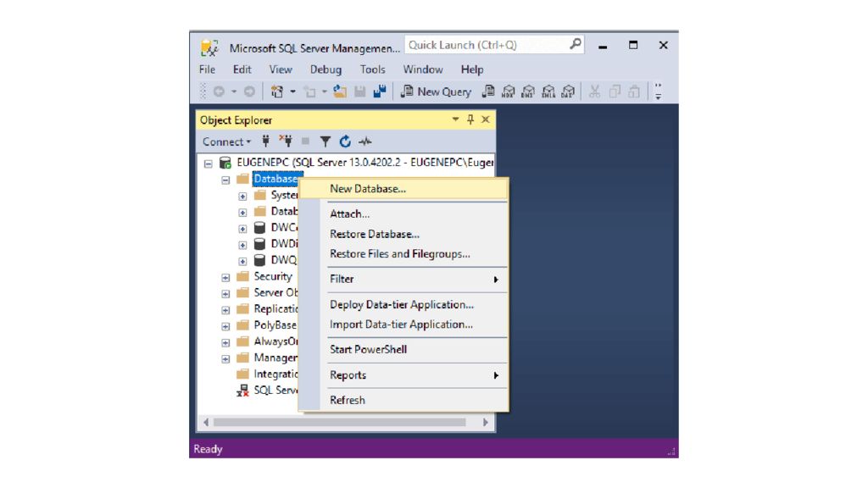The height and width of the screenshot is (488, 868).
Task: Click the New Project toolbar icon
Action: pos(277,91)
